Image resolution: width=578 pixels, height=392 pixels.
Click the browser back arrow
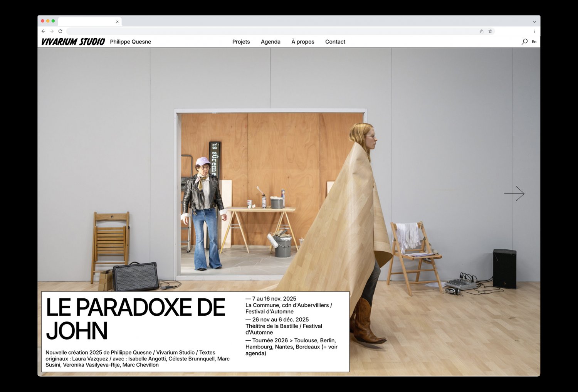point(43,31)
